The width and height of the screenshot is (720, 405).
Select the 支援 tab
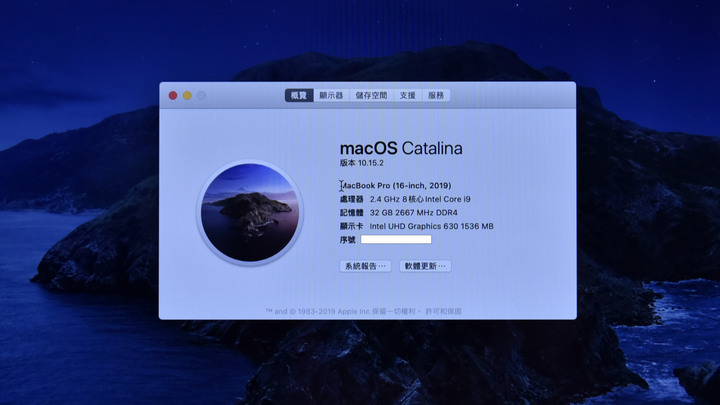coord(407,96)
